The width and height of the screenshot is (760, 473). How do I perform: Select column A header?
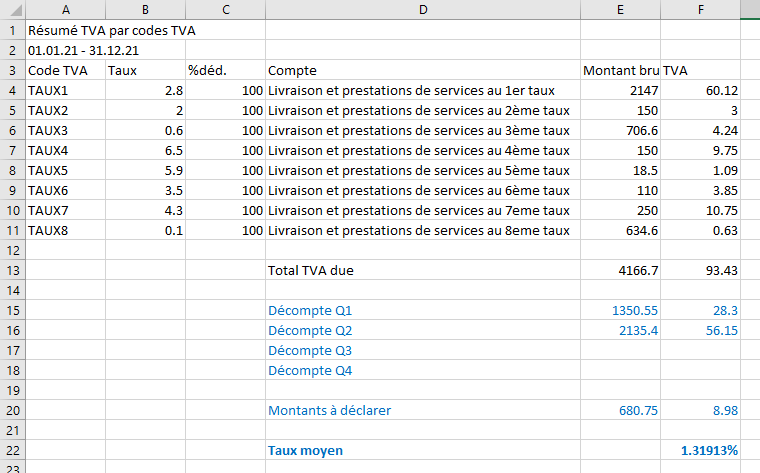65,10
